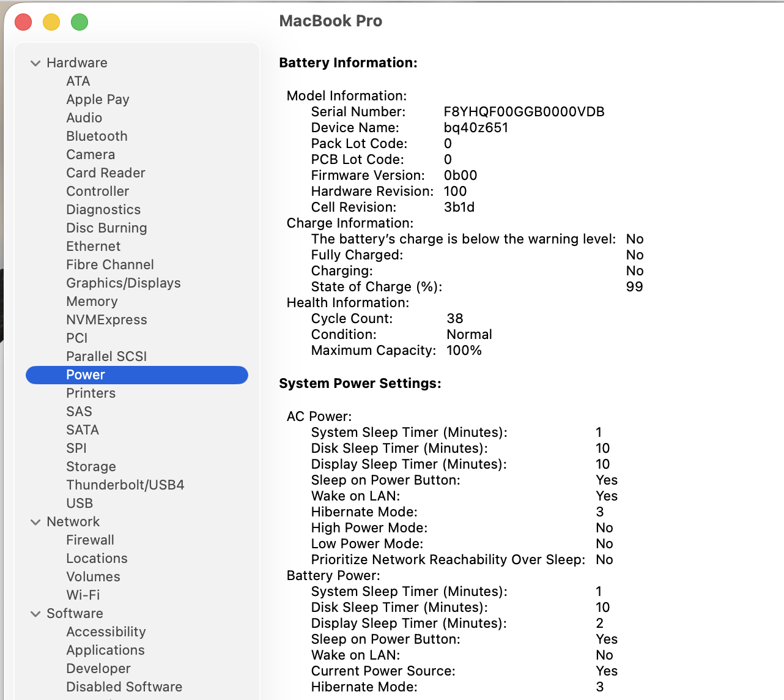Click the red close window button
This screenshot has height=700, width=784.
[x=23, y=22]
